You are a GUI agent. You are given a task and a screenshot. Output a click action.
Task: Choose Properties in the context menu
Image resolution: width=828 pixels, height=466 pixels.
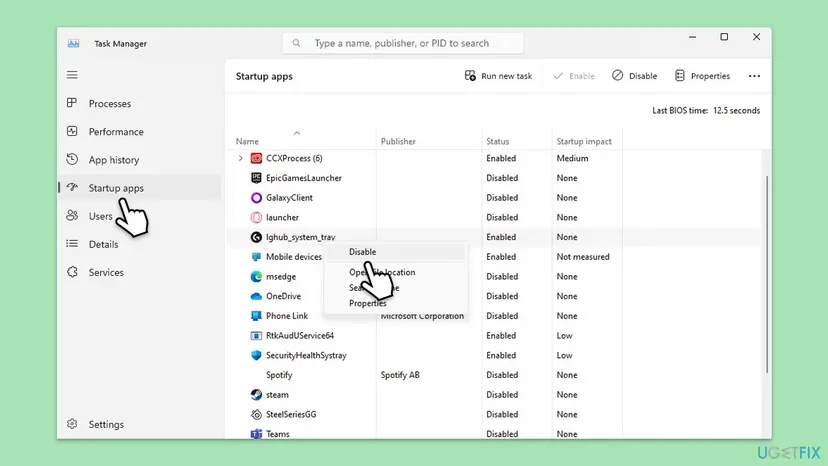(368, 303)
